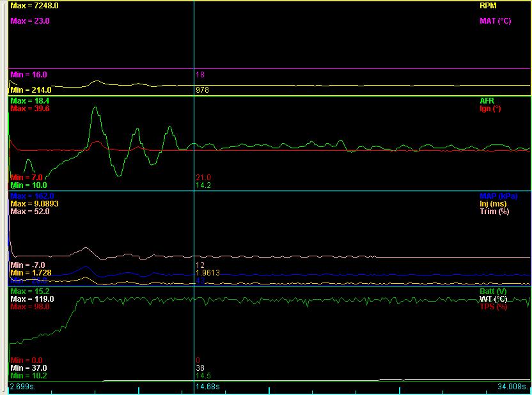Select the 'Max = 23.0' MAT value
Screen dimensions: 532x395
tap(30, 21)
